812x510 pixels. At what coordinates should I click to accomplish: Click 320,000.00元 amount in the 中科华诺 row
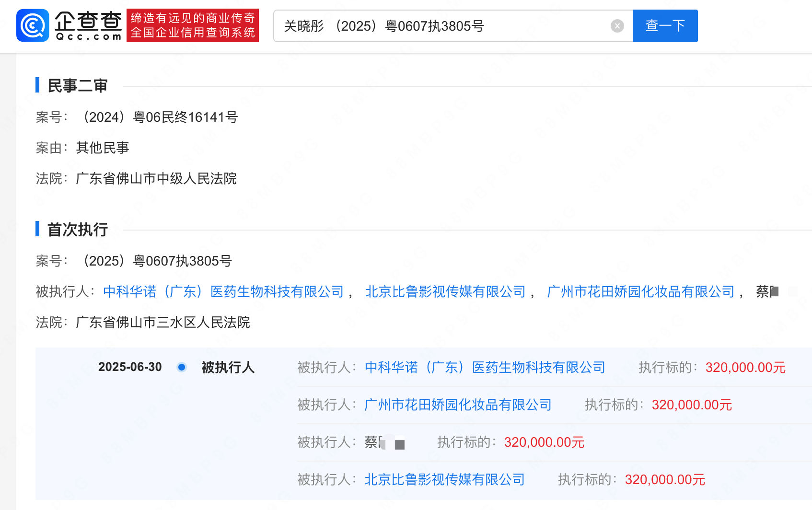pos(745,367)
